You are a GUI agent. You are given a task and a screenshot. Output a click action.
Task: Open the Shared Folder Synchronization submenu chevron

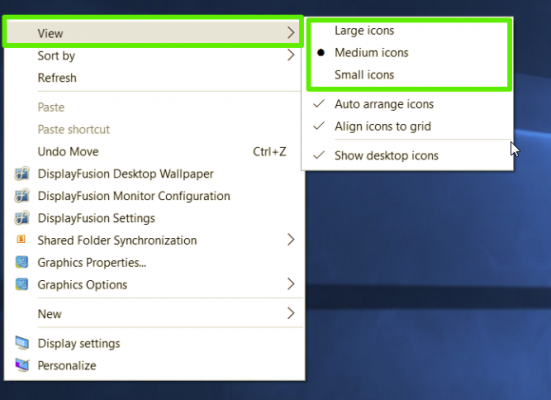point(291,240)
